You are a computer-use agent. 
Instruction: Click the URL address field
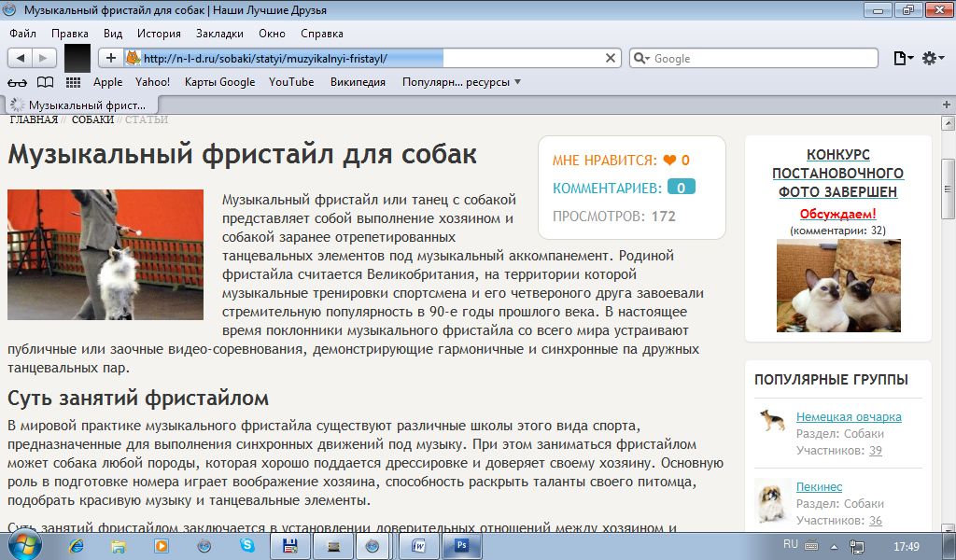pos(372,58)
